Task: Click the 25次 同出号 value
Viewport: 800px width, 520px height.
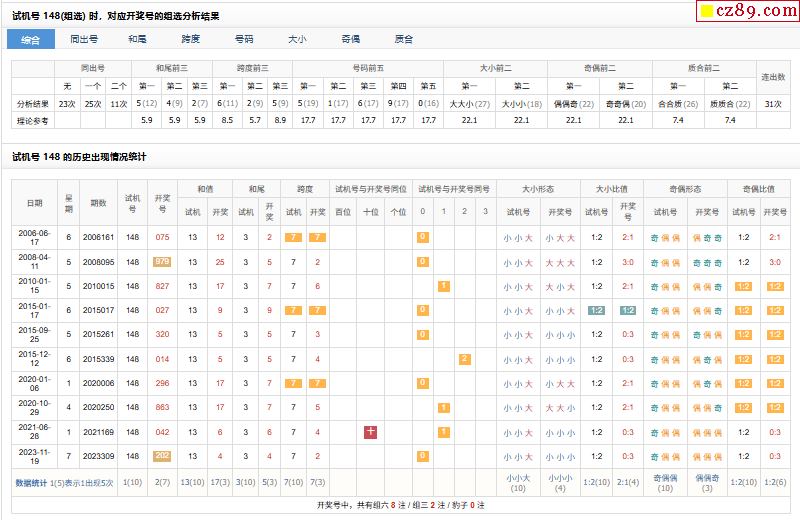Action: [93, 104]
